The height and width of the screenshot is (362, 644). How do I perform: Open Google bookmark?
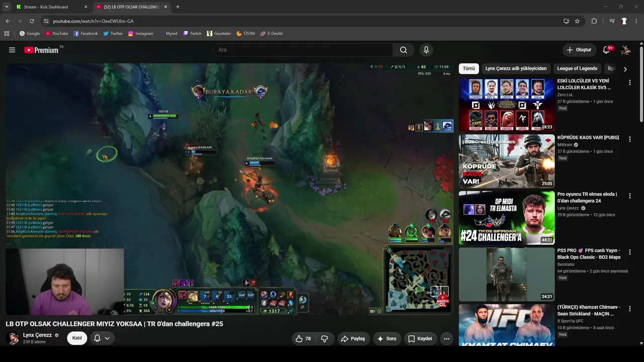pos(30,34)
